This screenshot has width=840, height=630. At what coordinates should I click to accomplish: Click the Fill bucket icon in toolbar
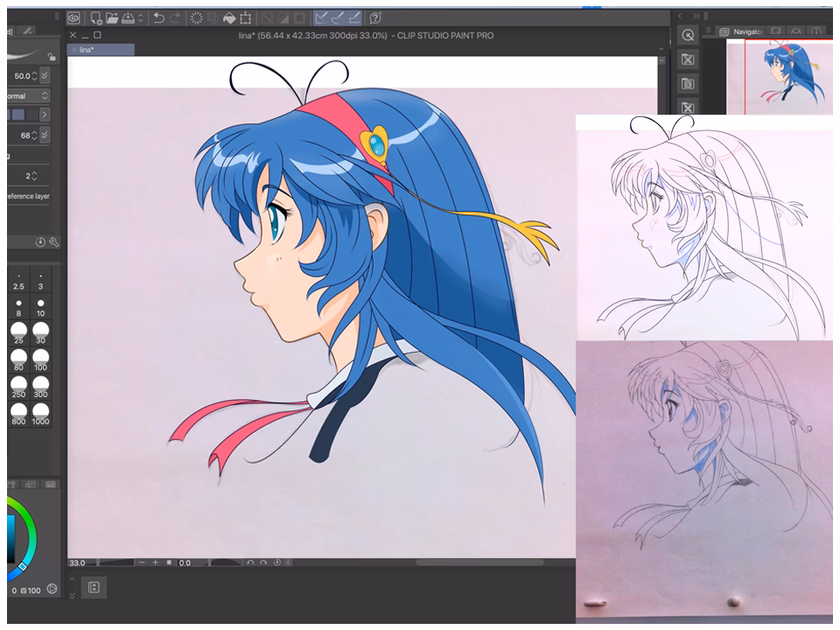(228, 17)
